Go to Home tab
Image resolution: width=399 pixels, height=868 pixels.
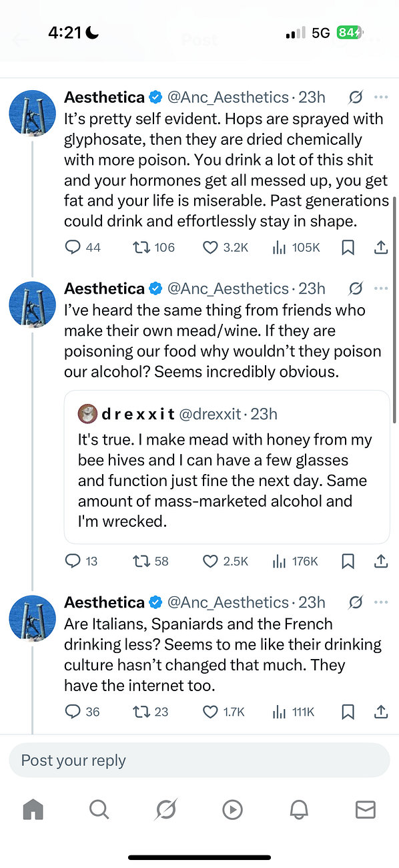point(33,810)
